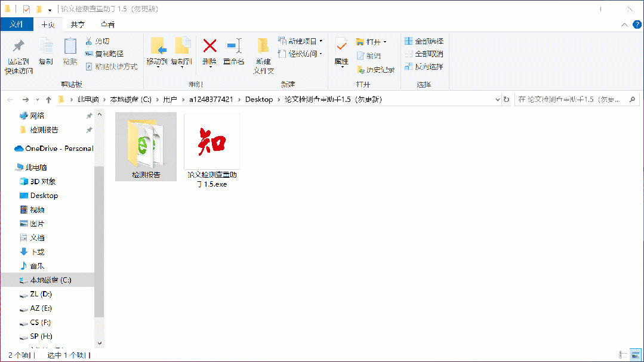Click the 复制 (Copy) icon
The width and height of the screenshot is (644, 362).
click(45, 51)
